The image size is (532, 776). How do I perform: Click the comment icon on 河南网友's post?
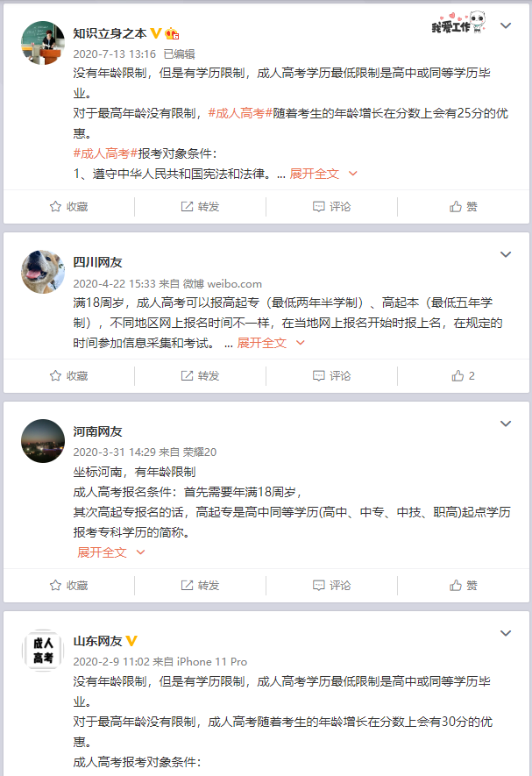[319, 585]
